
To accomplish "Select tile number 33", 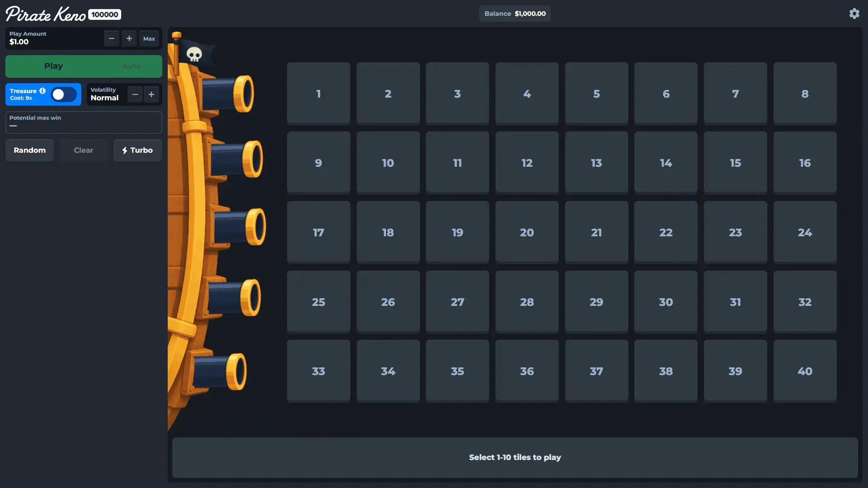I will [319, 371].
